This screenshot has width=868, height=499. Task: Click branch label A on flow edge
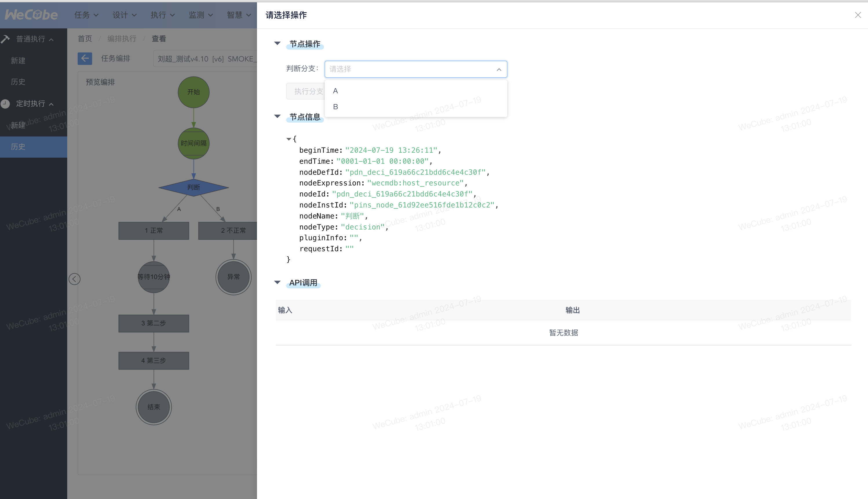coord(179,209)
